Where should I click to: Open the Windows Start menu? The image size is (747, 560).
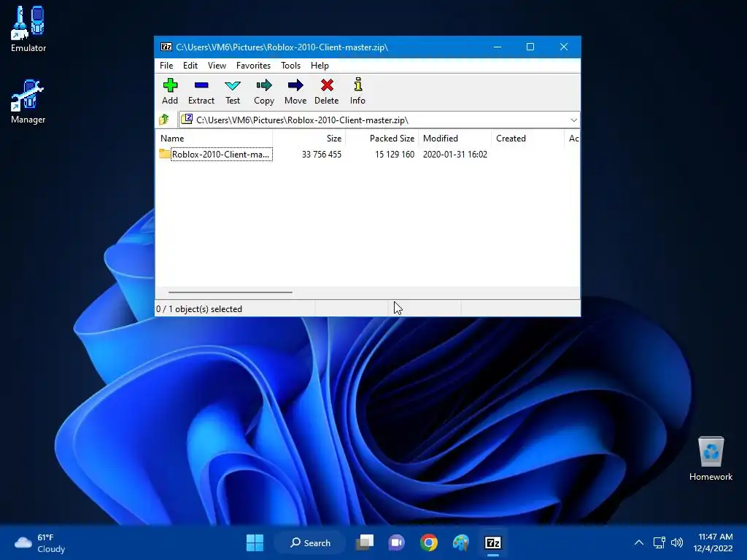[255, 542]
